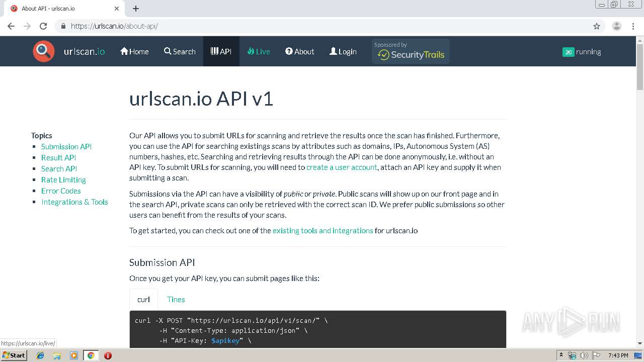The height and width of the screenshot is (362, 644).
Task: Jump to Error Codes topic
Action: pos(61,191)
